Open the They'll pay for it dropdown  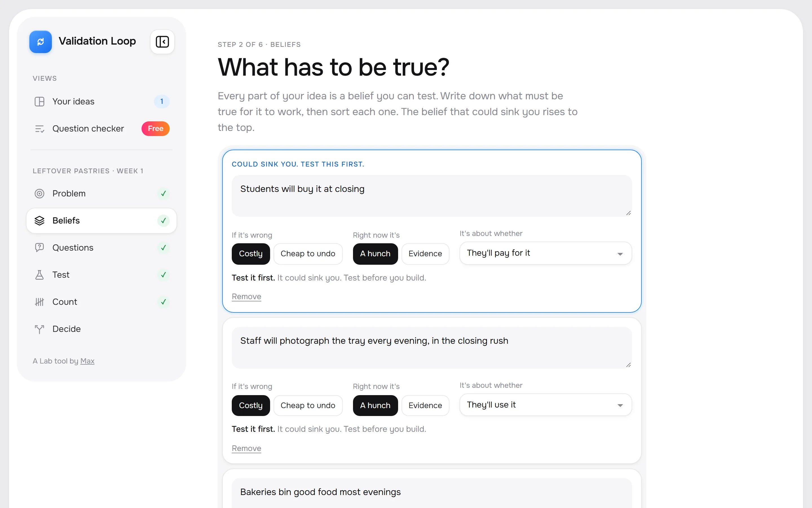coord(546,253)
